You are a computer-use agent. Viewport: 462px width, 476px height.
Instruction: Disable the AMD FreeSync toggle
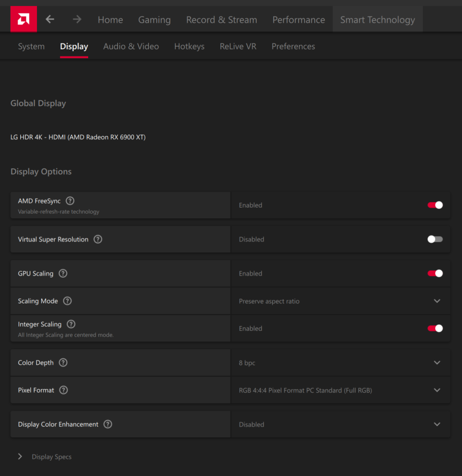[435, 205]
